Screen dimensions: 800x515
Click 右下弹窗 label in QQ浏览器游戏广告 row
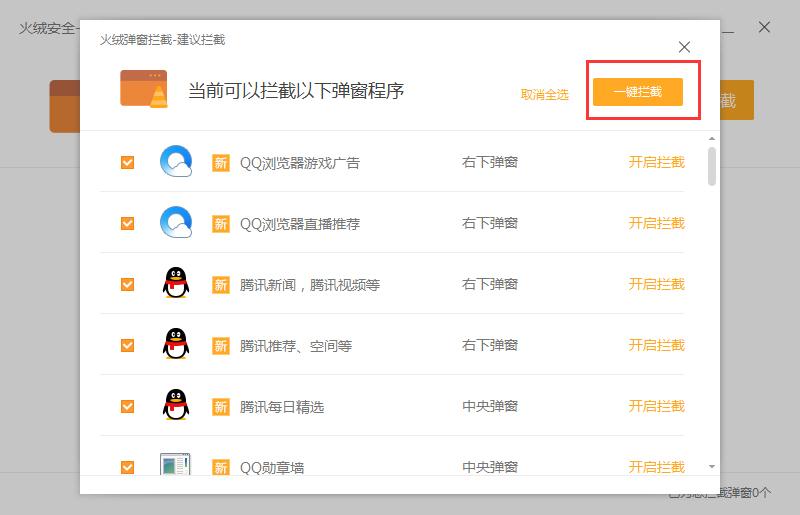coord(490,162)
